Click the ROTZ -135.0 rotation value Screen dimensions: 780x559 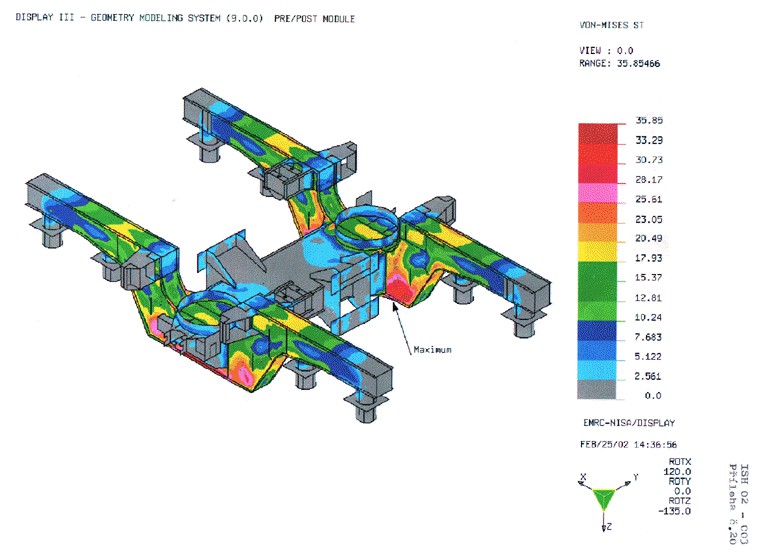click(x=674, y=506)
